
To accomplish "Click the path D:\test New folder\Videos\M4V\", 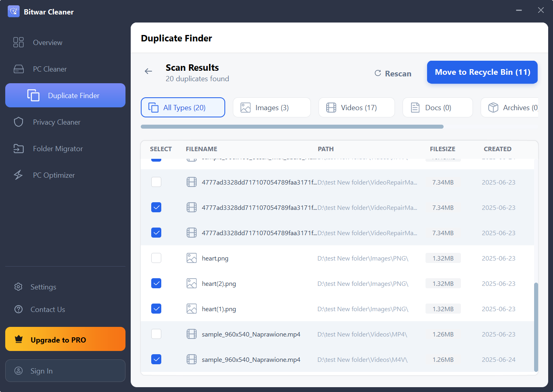I will 362,359.
